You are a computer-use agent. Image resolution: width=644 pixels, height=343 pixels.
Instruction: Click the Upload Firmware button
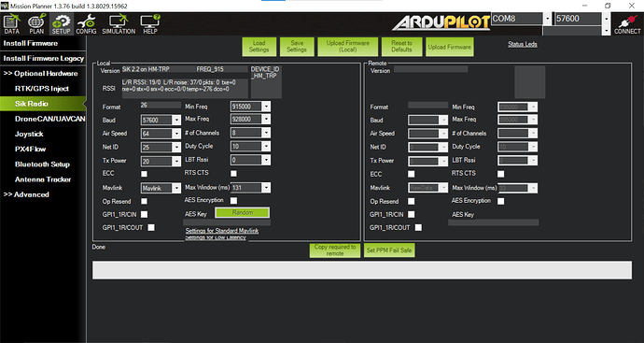[x=449, y=47]
